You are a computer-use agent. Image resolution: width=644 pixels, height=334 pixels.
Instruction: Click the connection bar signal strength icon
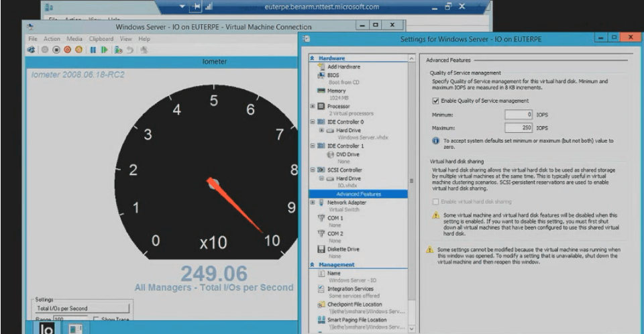tap(209, 7)
